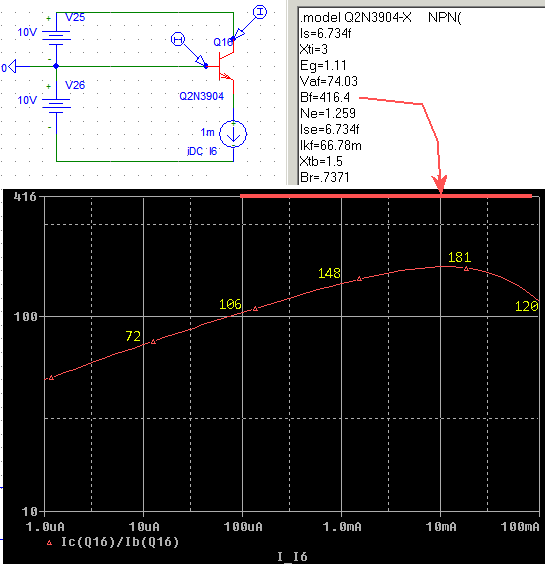This screenshot has width=545, height=564.
Task: Click the 10mA x-axis label
Action: tap(441, 527)
